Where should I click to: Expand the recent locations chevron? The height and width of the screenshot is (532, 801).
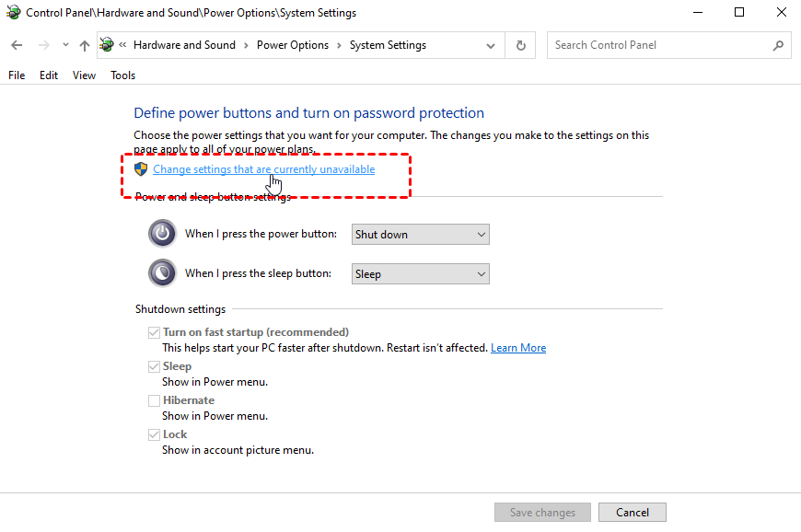[65, 45]
